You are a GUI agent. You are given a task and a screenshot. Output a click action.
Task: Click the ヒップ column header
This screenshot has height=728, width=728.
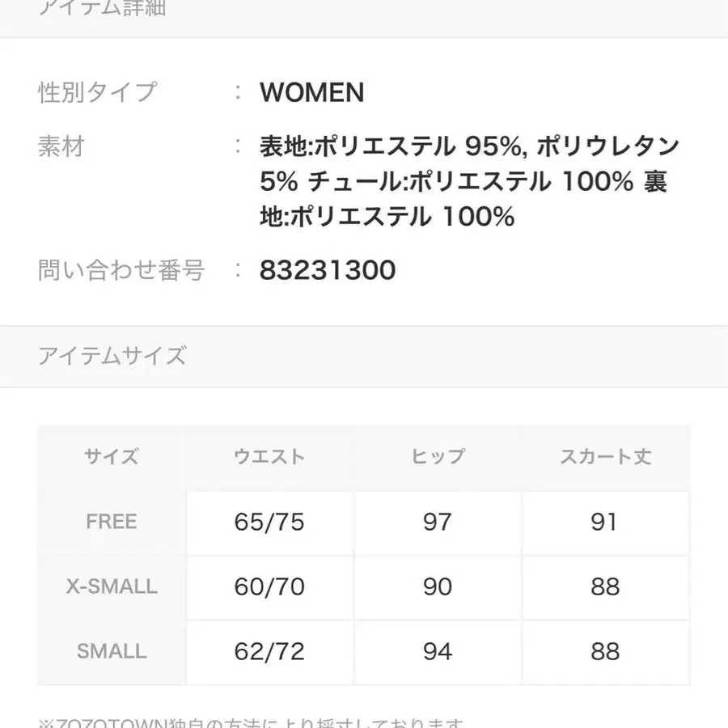coord(438,457)
